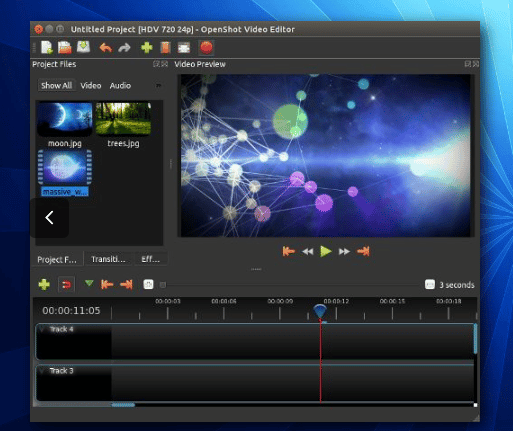Save the project using the toolbar icon
Image resolution: width=513 pixels, height=431 pixels.
coord(83,47)
